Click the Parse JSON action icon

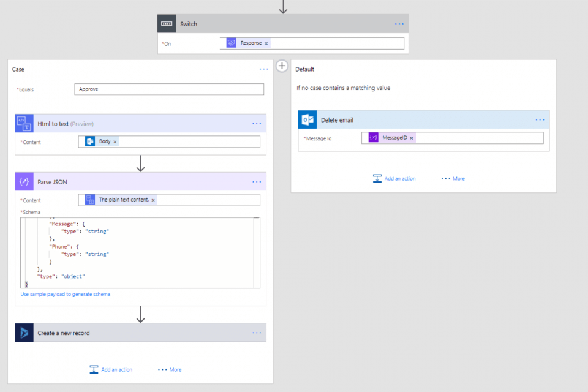click(x=24, y=181)
